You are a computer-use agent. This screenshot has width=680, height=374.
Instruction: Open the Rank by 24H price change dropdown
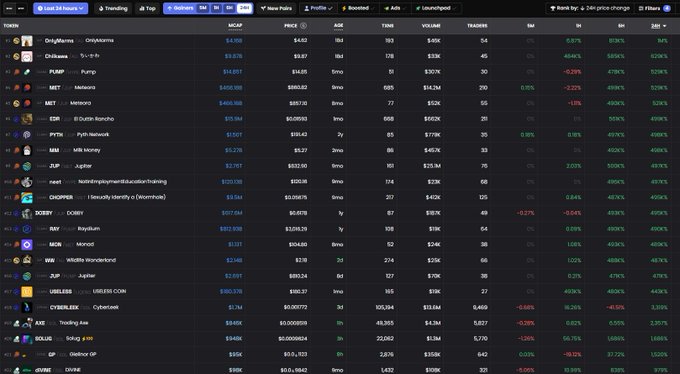[589, 8]
